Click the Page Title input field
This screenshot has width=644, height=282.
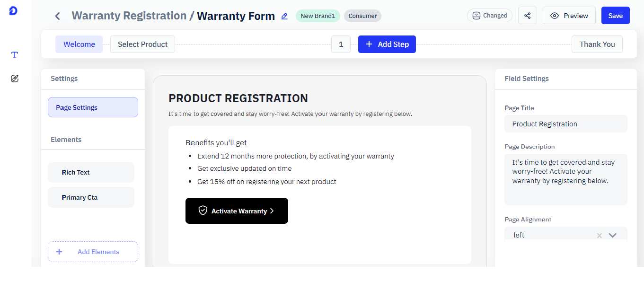(565, 124)
